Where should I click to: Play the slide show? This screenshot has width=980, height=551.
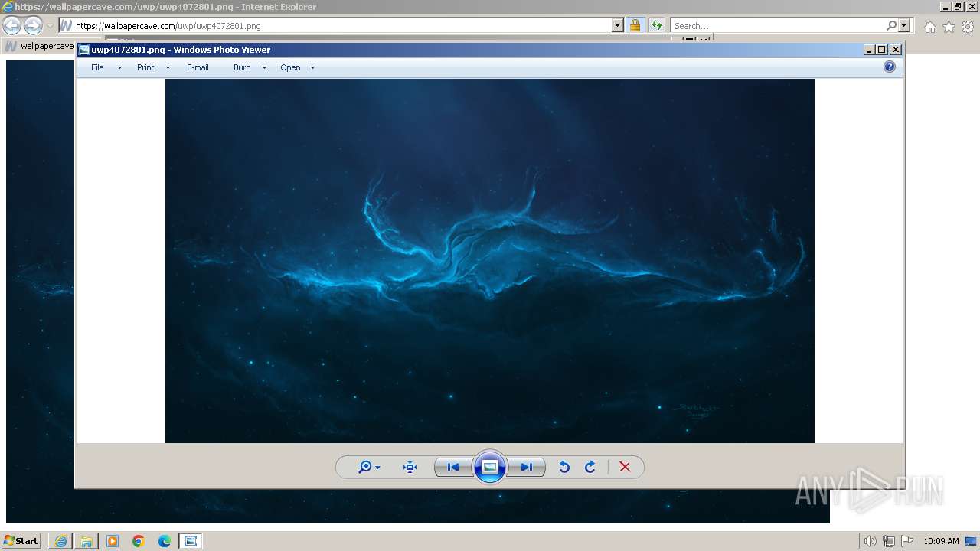(x=490, y=467)
